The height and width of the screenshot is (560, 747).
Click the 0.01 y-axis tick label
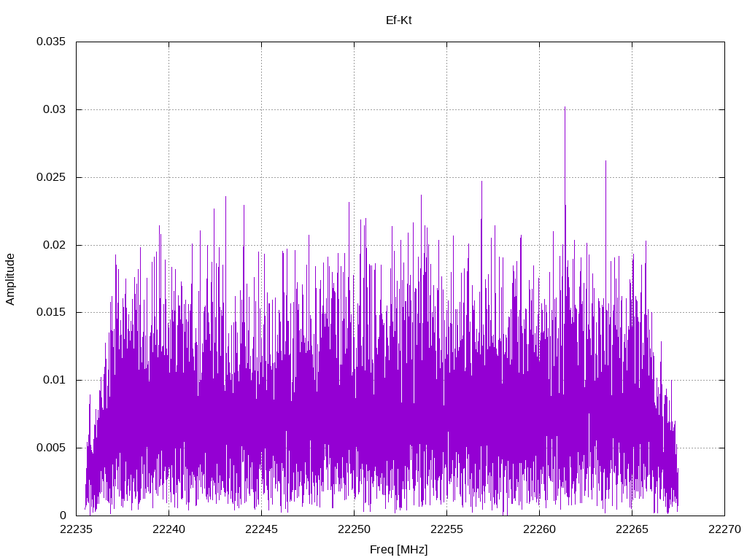point(54,380)
